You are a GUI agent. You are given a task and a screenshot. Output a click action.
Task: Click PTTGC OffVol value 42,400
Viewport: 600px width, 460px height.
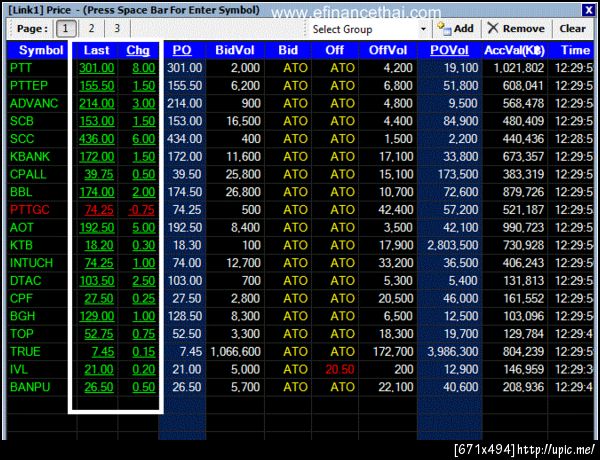[396, 210]
